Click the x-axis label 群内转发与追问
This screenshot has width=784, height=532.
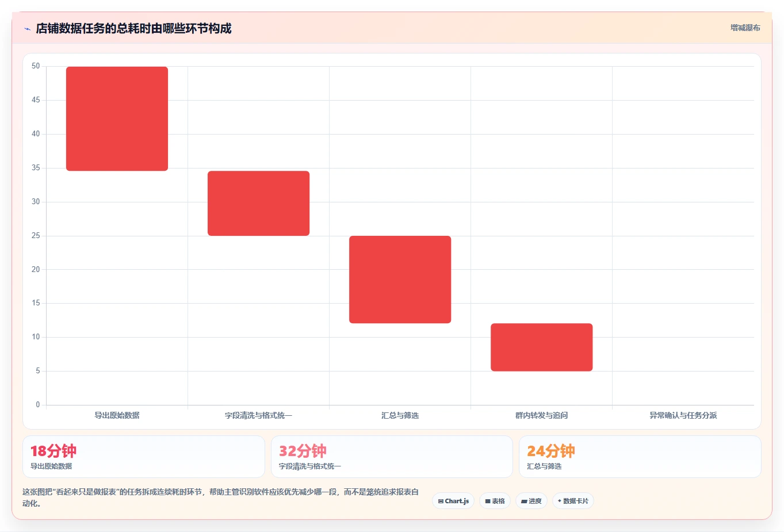tap(541, 415)
